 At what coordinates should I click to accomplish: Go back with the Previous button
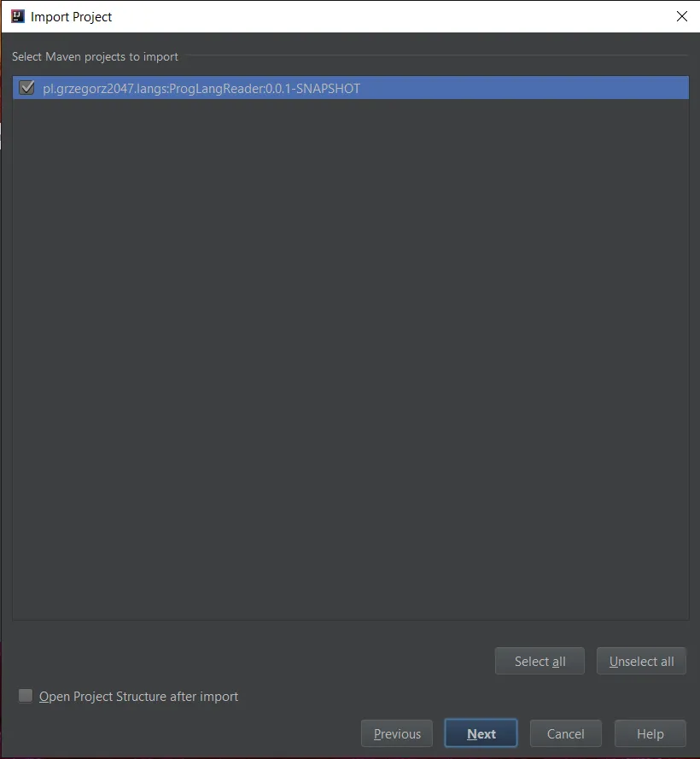397,733
